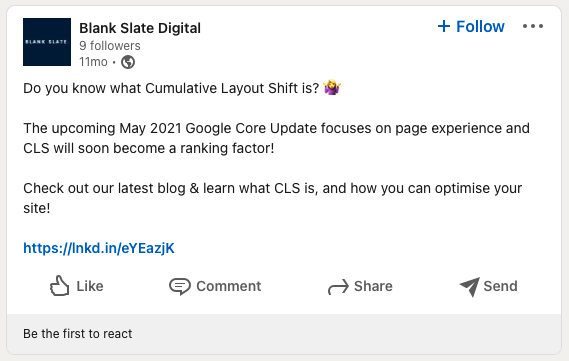569x361 pixels.
Task: Click the Send button label
Action: pos(500,286)
